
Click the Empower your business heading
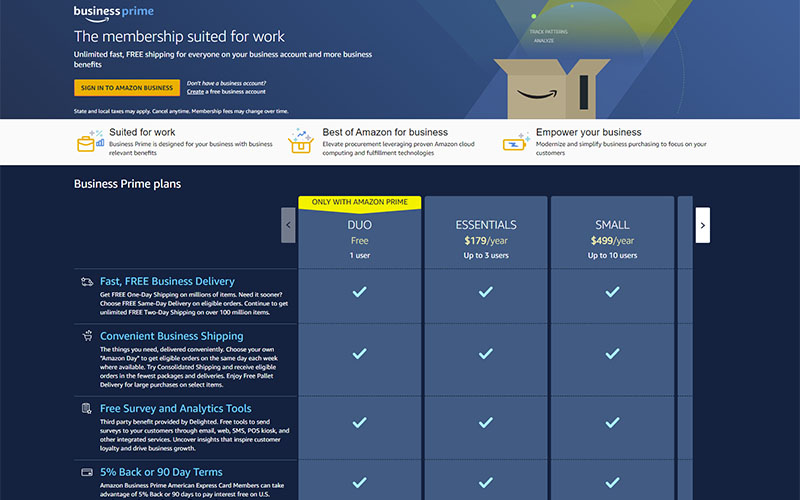(x=588, y=132)
